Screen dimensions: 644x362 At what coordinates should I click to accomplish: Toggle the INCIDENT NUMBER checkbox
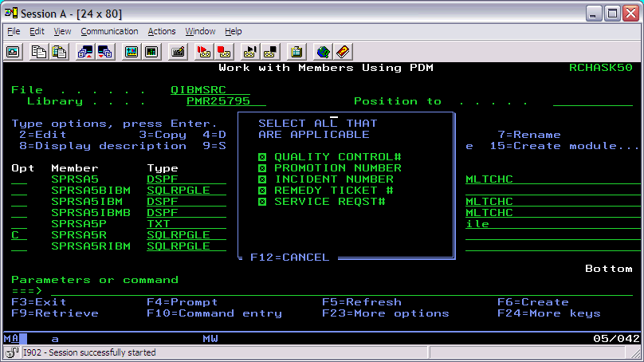[262, 179]
